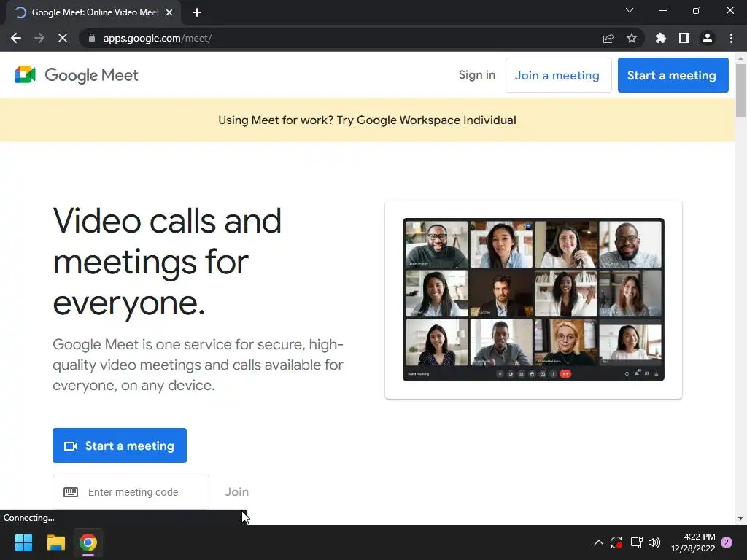Open the Chrome profile avatar
Viewport: 747px width, 560px height.
coord(708,38)
